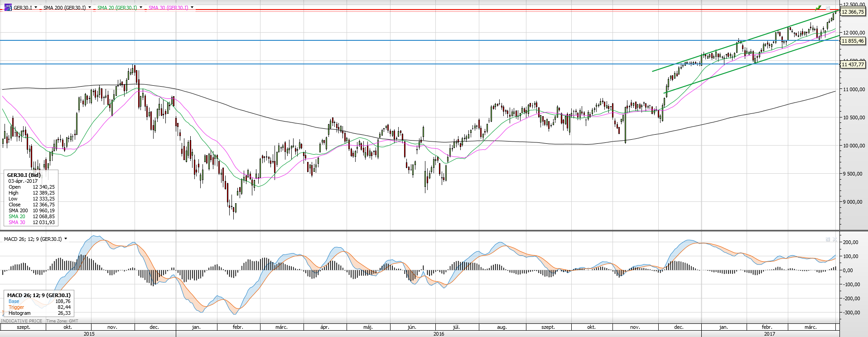The width and height of the screenshot is (868, 337).
Task: Click the 'márc.' 2017 month label
Action: click(x=810, y=327)
